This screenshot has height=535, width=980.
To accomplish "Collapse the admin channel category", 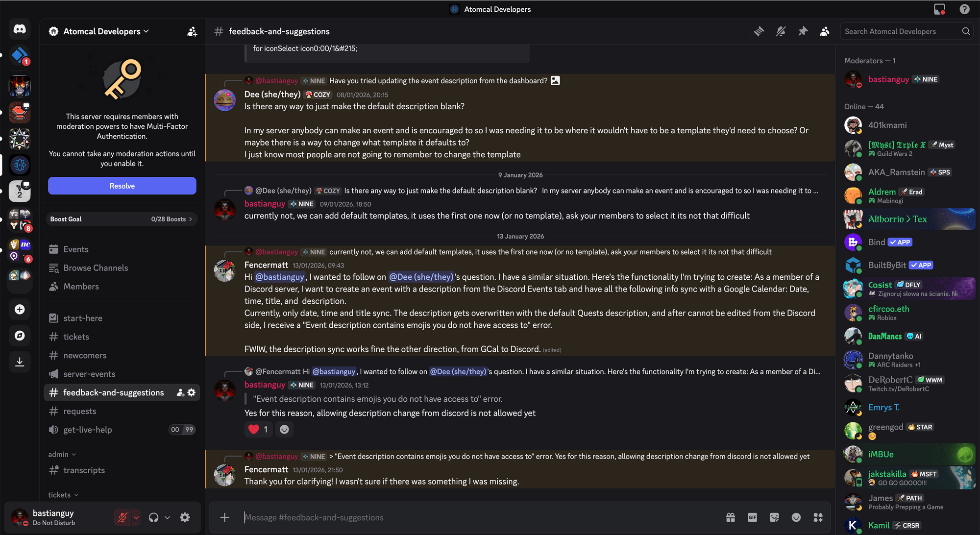I will coord(62,455).
